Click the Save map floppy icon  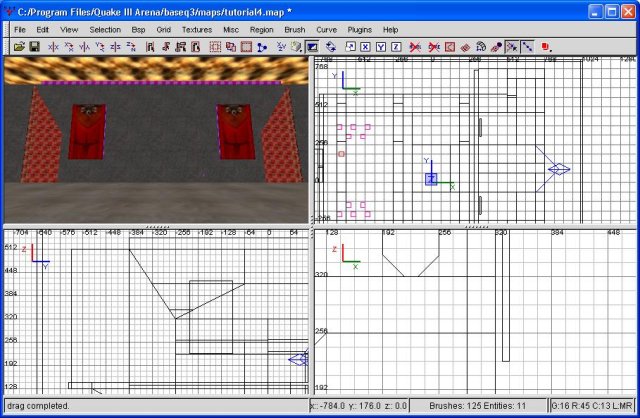34,47
